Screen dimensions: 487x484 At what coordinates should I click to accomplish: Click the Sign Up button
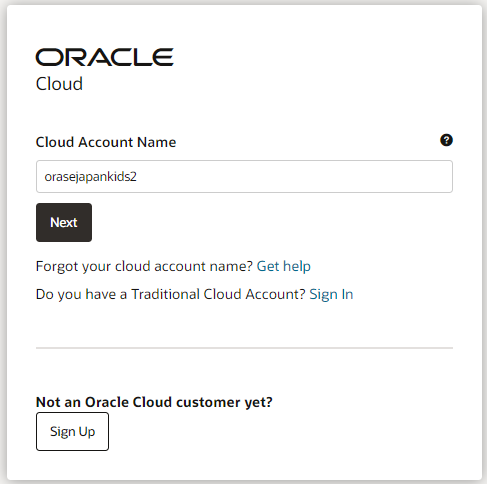pyautogui.click(x=72, y=431)
